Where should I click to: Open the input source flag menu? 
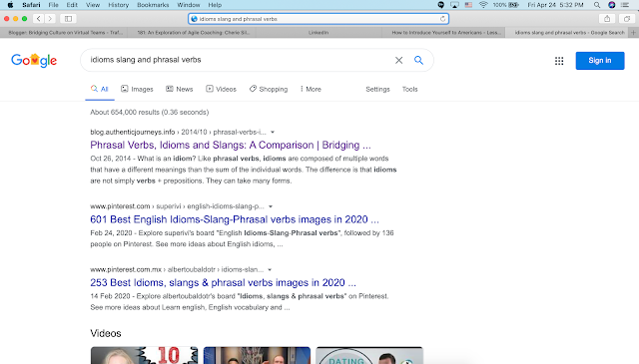point(468,5)
